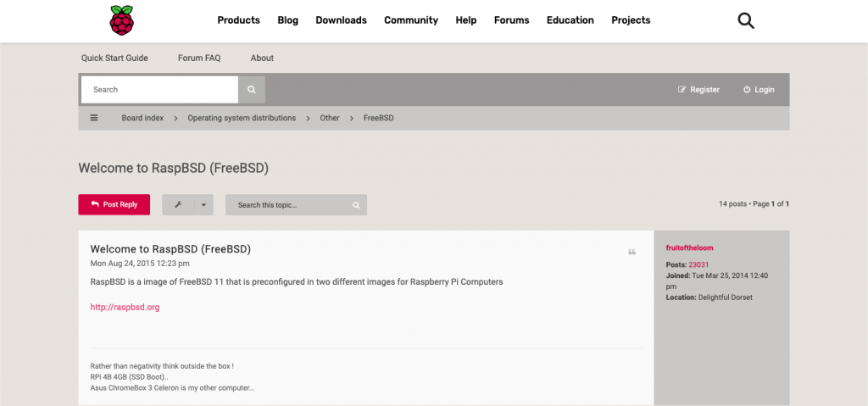
Task: Open the topic tools wrench button
Action: coord(178,205)
